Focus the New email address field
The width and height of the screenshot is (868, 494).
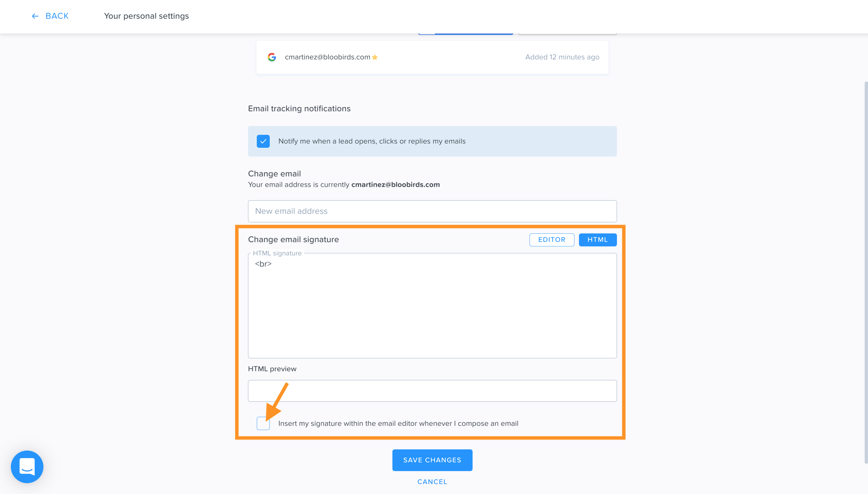(x=432, y=211)
